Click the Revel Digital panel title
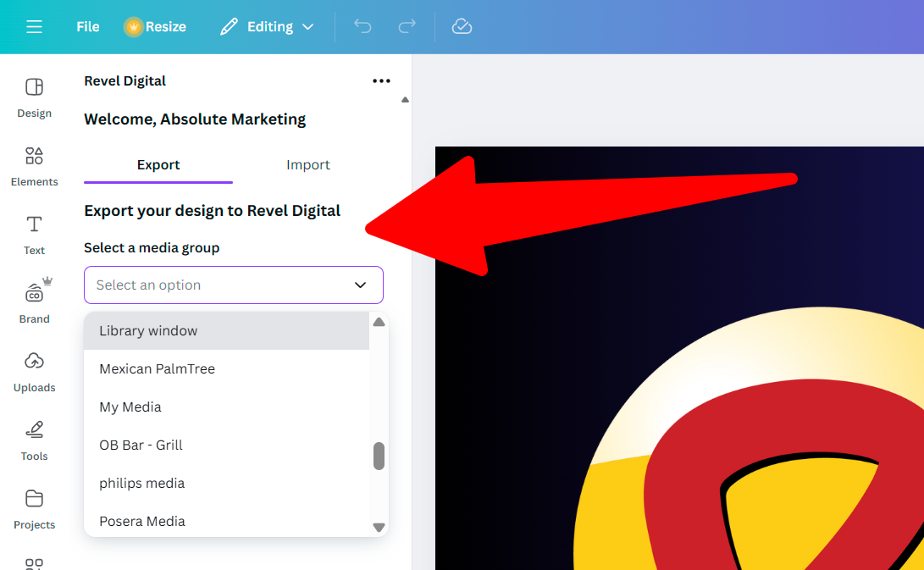924x570 pixels. pyautogui.click(x=125, y=80)
